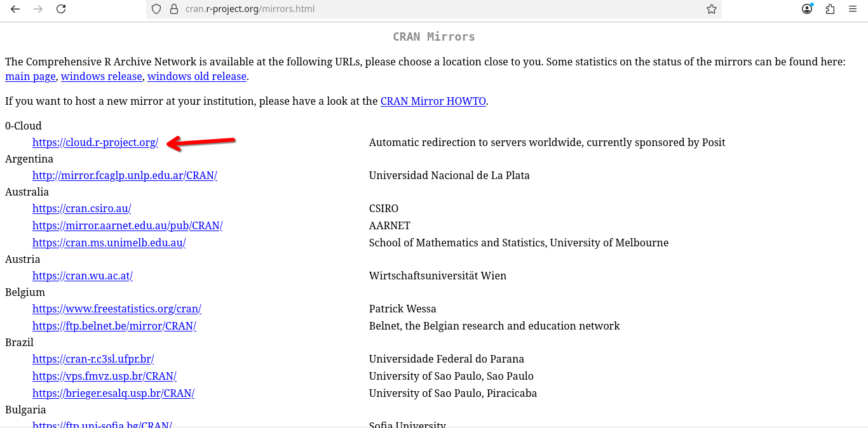Image resolution: width=868 pixels, height=428 pixels.
Task: Reload the page with refresh icon
Action: coord(61,9)
